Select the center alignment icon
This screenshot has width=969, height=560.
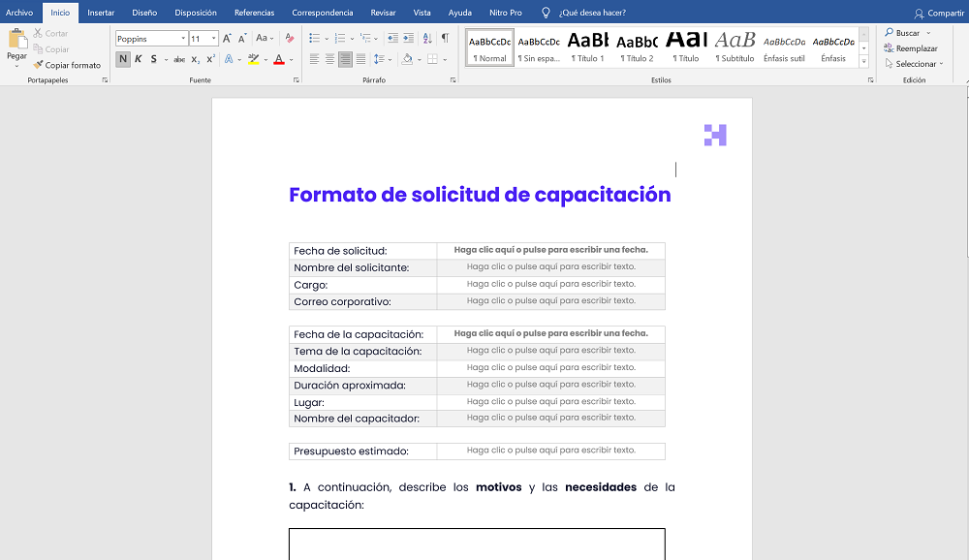click(x=328, y=60)
